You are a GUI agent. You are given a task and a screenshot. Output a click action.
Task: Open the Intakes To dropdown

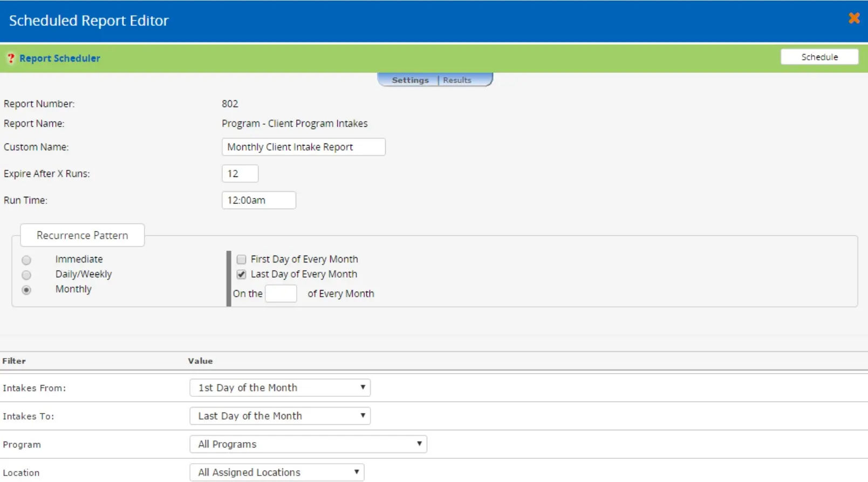point(280,416)
